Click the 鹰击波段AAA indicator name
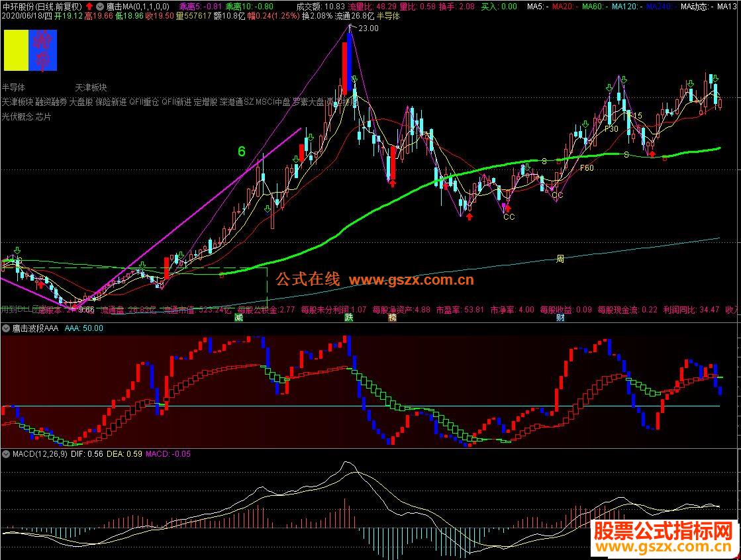This screenshot has width=741, height=560. 36,328
